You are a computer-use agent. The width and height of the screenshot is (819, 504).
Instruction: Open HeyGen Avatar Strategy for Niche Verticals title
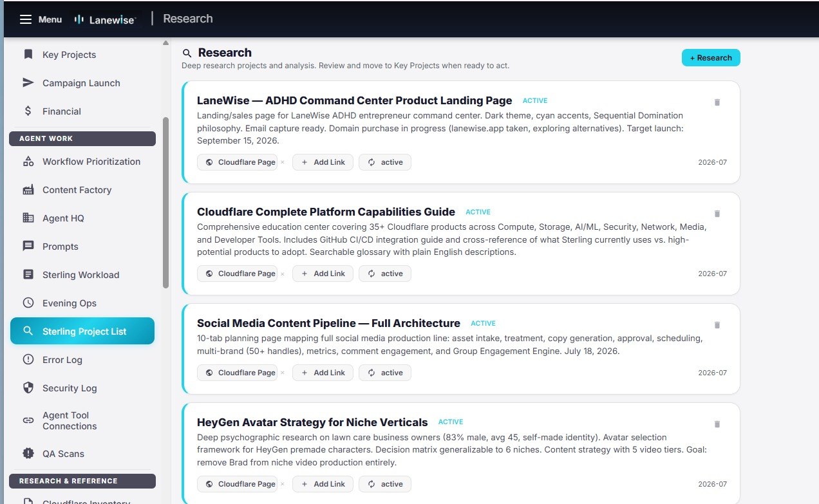312,422
